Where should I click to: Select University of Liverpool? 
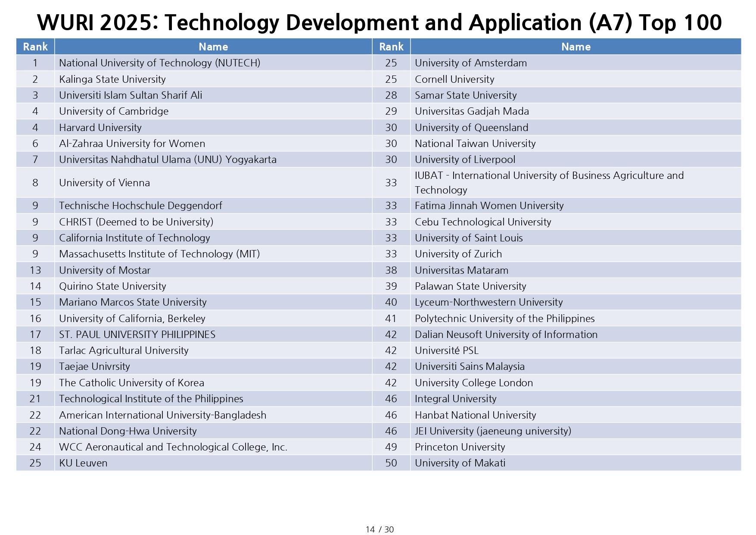click(465, 160)
